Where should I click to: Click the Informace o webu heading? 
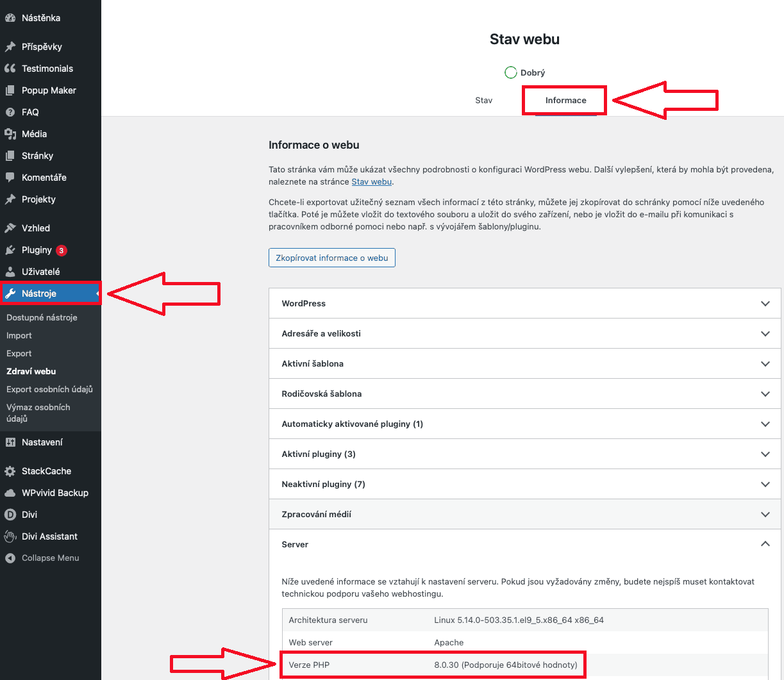click(x=314, y=145)
